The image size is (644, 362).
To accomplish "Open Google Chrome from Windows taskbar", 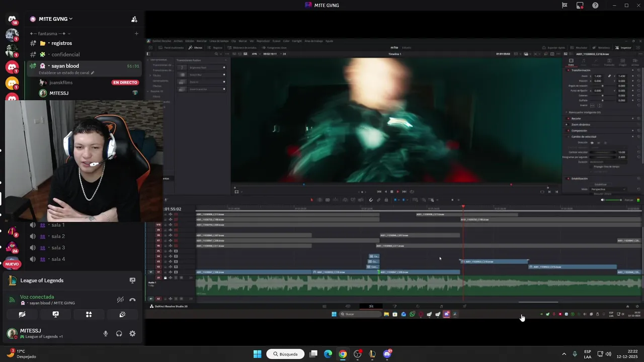I will click(343, 354).
